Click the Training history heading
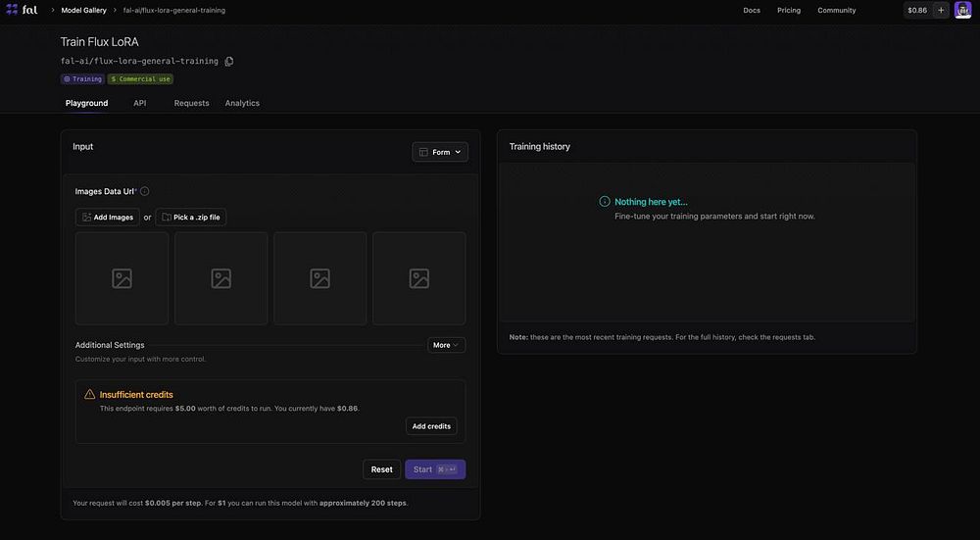Screen dimensions: 980x540 tap(539, 146)
